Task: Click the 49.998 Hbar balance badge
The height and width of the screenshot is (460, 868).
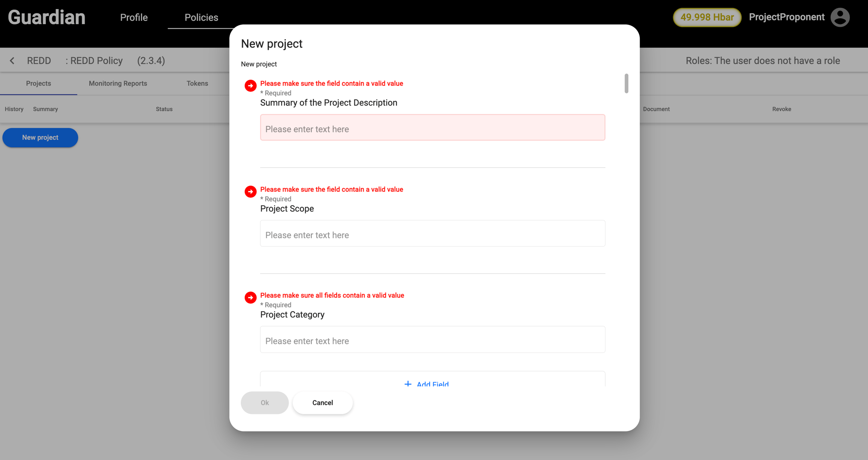Action: (707, 17)
